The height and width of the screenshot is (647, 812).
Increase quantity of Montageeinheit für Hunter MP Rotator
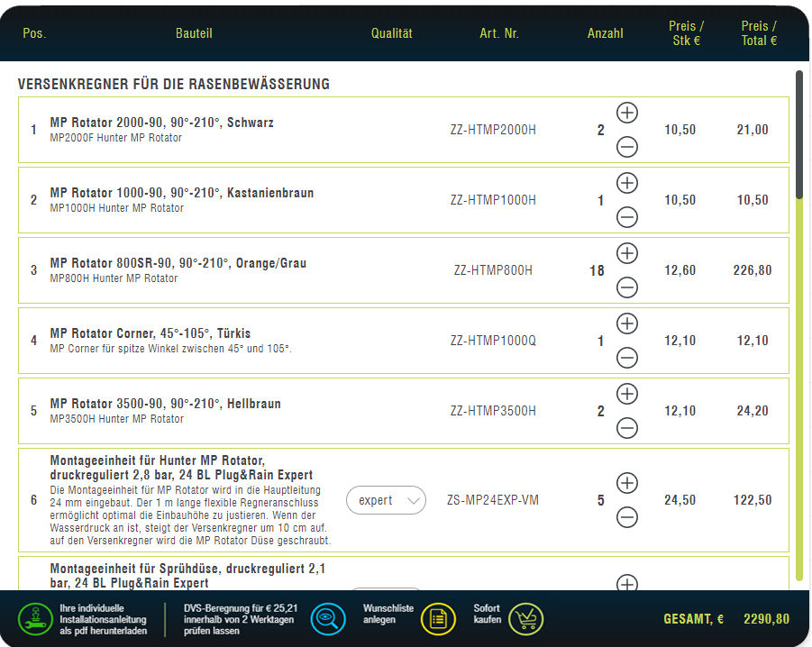(x=627, y=483)
